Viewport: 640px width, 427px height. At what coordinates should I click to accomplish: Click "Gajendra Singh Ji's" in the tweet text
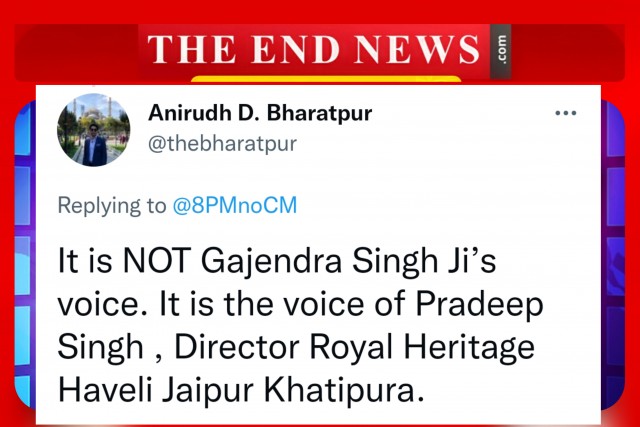tap(348, 262)
